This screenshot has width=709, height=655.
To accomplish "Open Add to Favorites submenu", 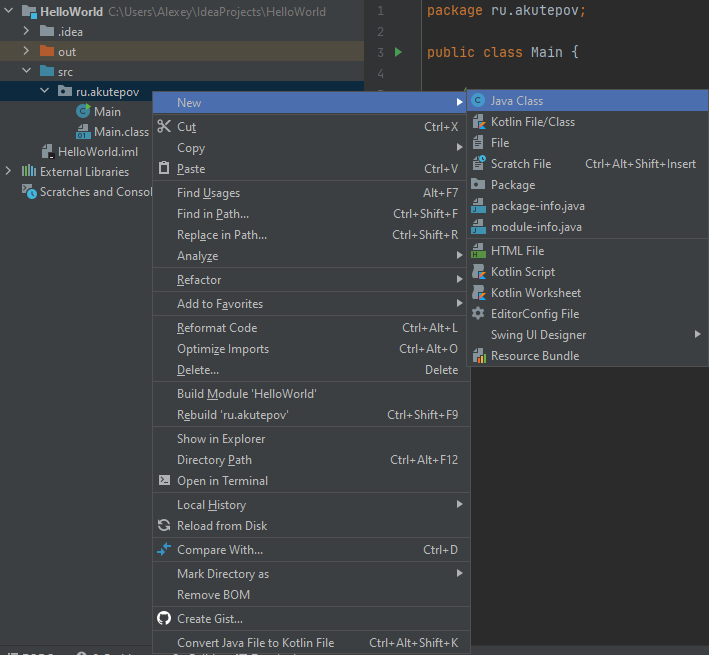I will click(x=312, y=303).
